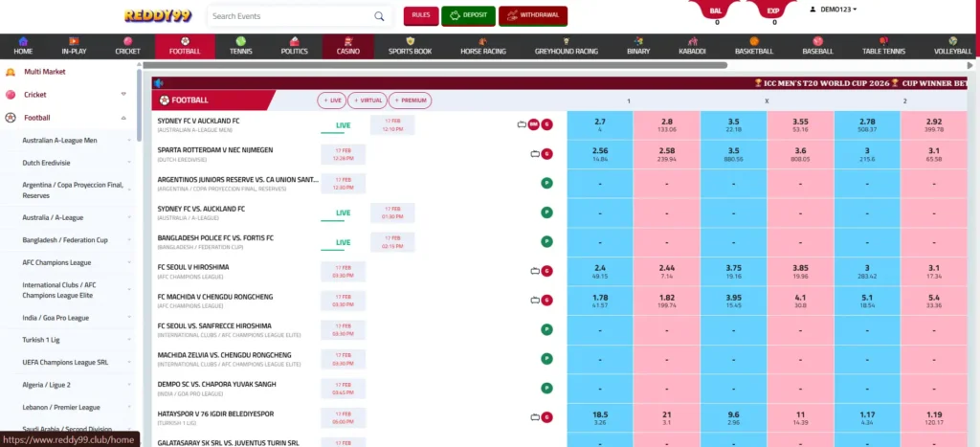Image resolution: width=980 pixels, height=447 pixels.
Task: Click the green P badge on Argentinos Juniors row
Action: click(x=546, y=183)
